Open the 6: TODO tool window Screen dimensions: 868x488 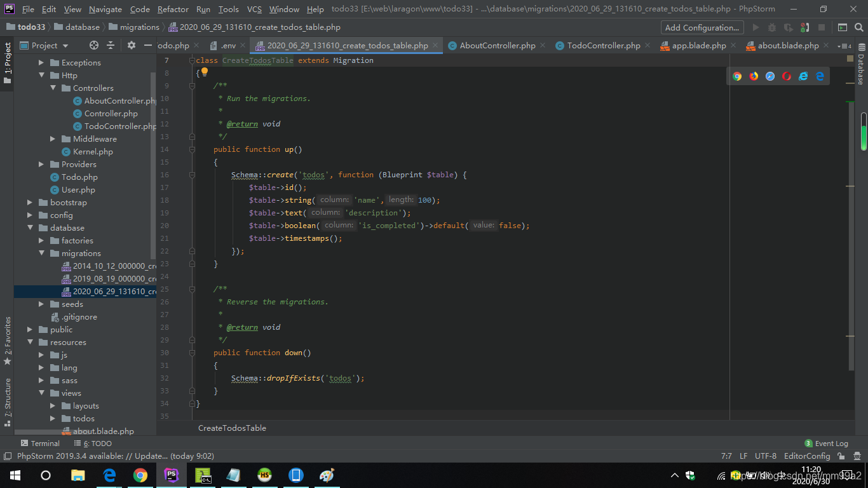93,443
